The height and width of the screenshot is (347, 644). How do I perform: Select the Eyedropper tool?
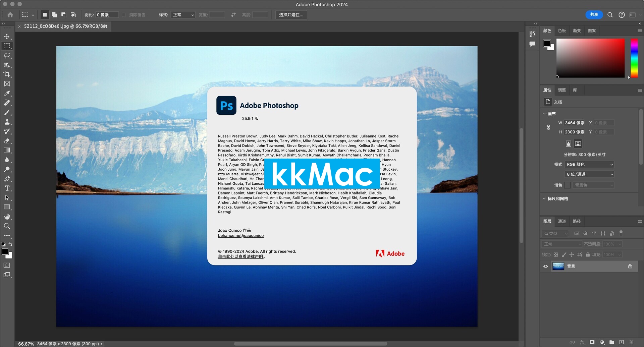(7, 93)
